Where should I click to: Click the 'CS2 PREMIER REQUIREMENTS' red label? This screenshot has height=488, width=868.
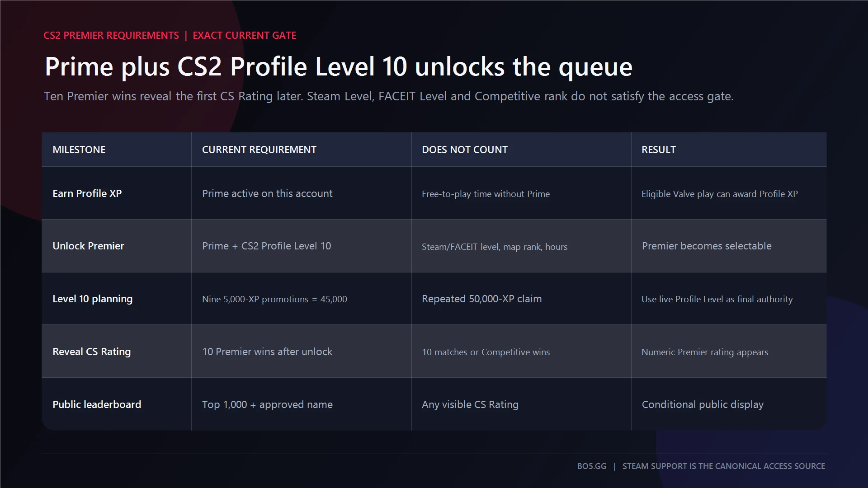coord(111,35)
